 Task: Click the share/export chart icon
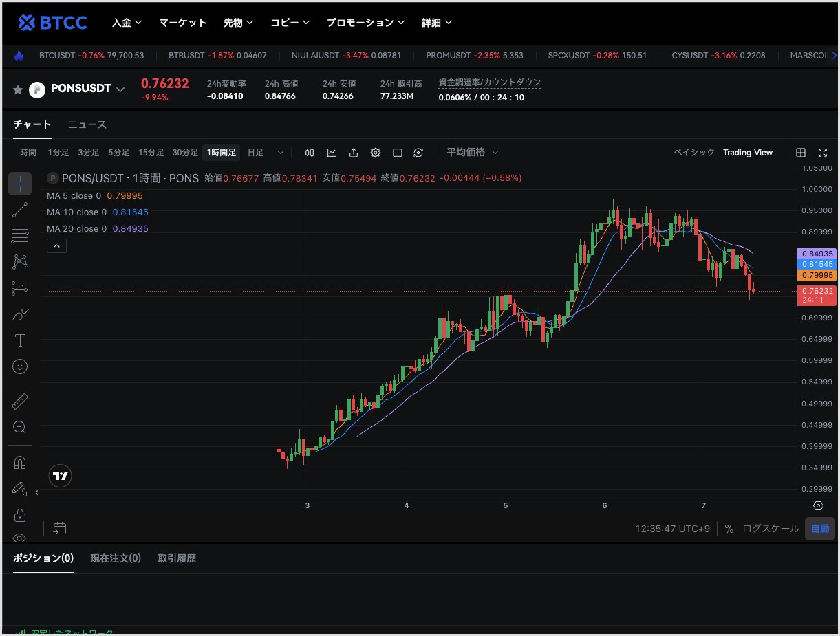coord(354,153)
